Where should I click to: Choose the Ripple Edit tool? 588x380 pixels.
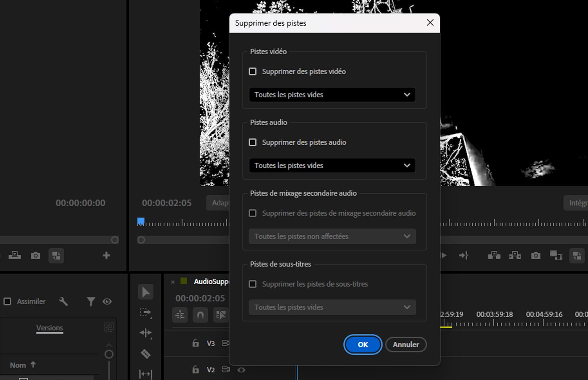click(x=146, y=333)
